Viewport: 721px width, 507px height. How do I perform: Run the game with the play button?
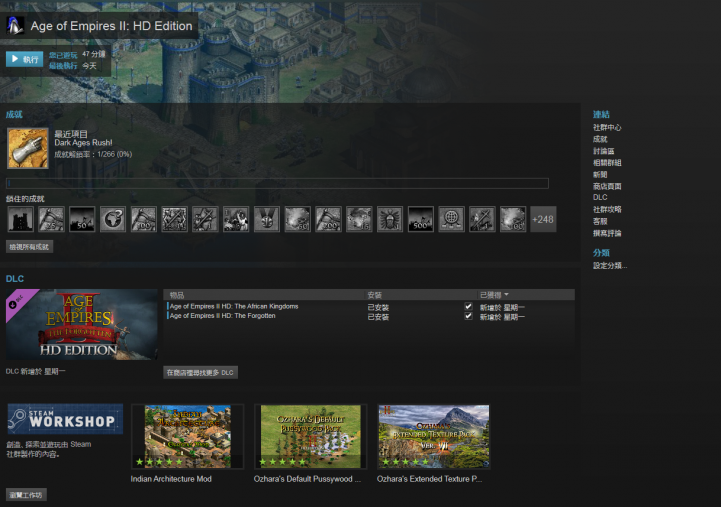[x=24, y=59]
